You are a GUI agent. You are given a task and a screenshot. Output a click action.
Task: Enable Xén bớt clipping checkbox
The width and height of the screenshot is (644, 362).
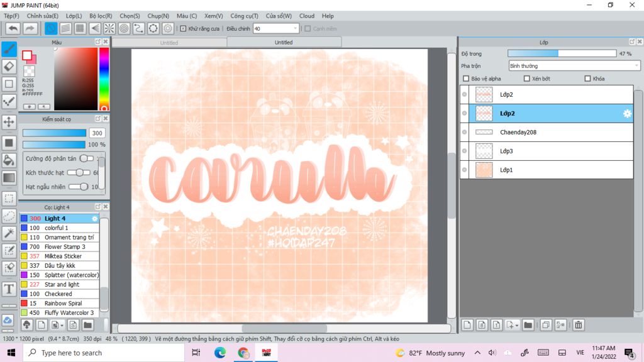point(526,79)
